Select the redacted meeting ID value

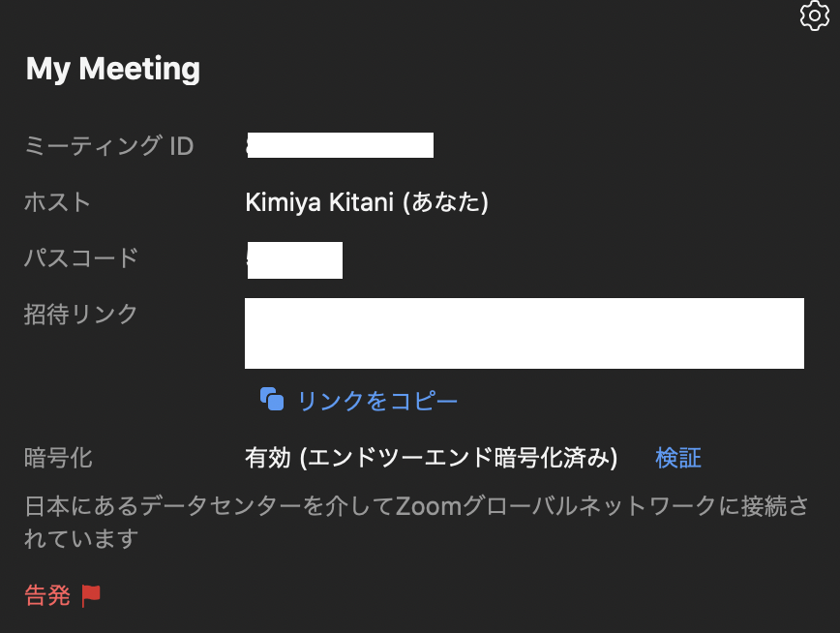(340, 145)
